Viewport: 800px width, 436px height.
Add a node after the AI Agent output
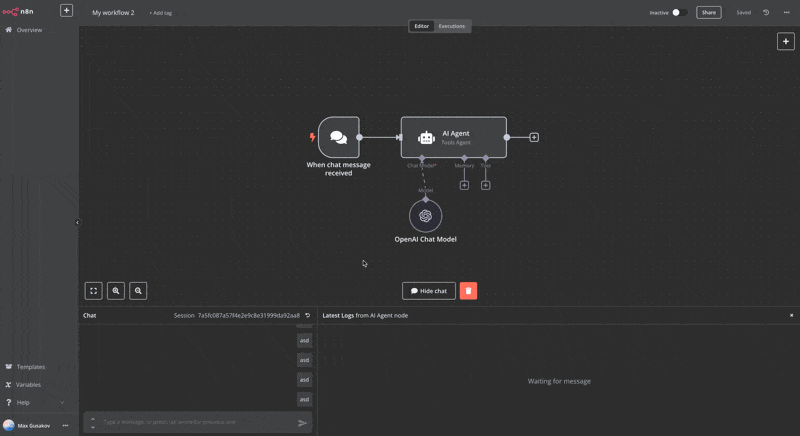[x=534, y=137]
